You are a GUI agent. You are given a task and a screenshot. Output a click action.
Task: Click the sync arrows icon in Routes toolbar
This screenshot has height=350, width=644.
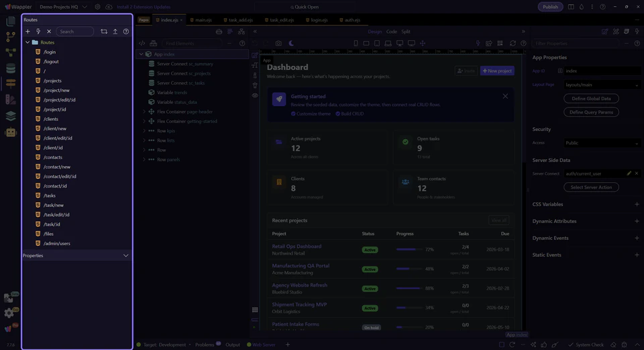click(104, 32)
